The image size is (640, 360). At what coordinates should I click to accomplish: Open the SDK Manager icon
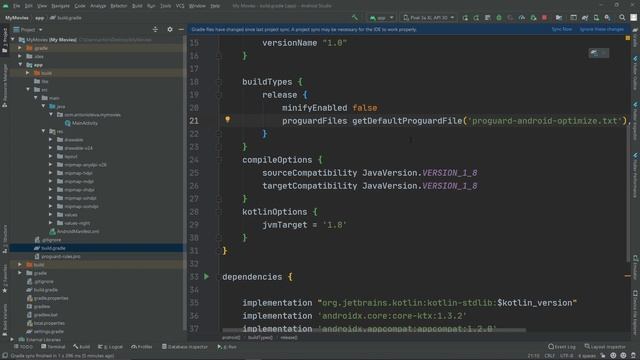[608, 18]
